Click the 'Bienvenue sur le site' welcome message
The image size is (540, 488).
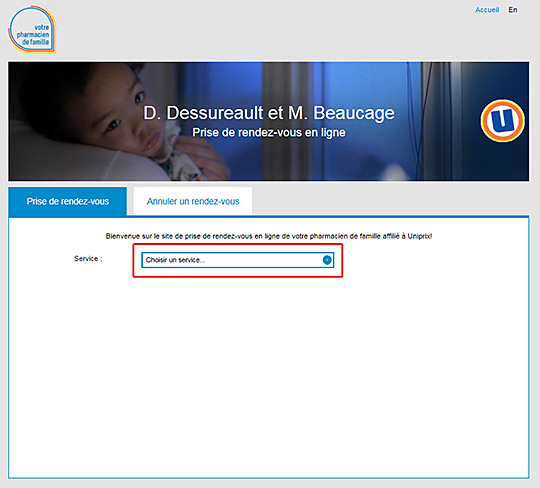click(269, 236)
